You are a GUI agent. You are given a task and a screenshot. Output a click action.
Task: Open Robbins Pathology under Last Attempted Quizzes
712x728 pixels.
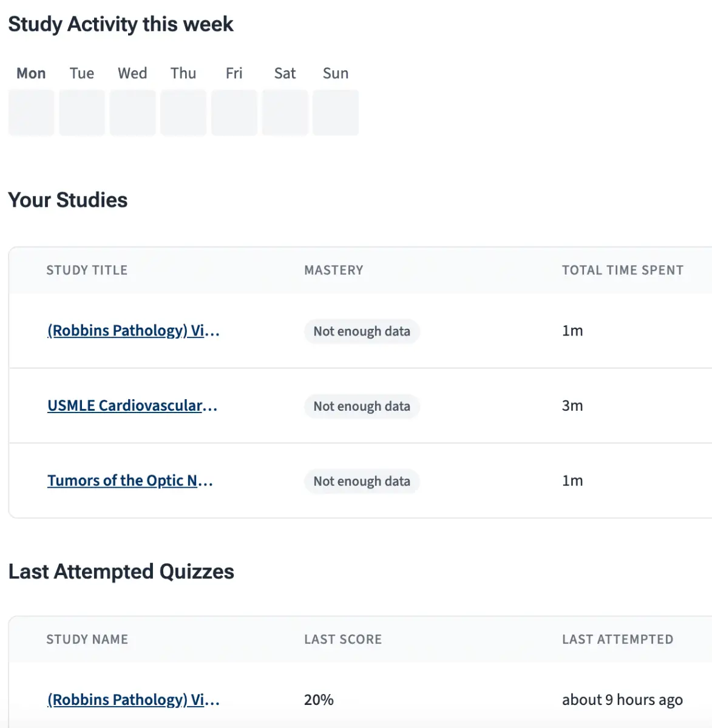click(133, 699)
